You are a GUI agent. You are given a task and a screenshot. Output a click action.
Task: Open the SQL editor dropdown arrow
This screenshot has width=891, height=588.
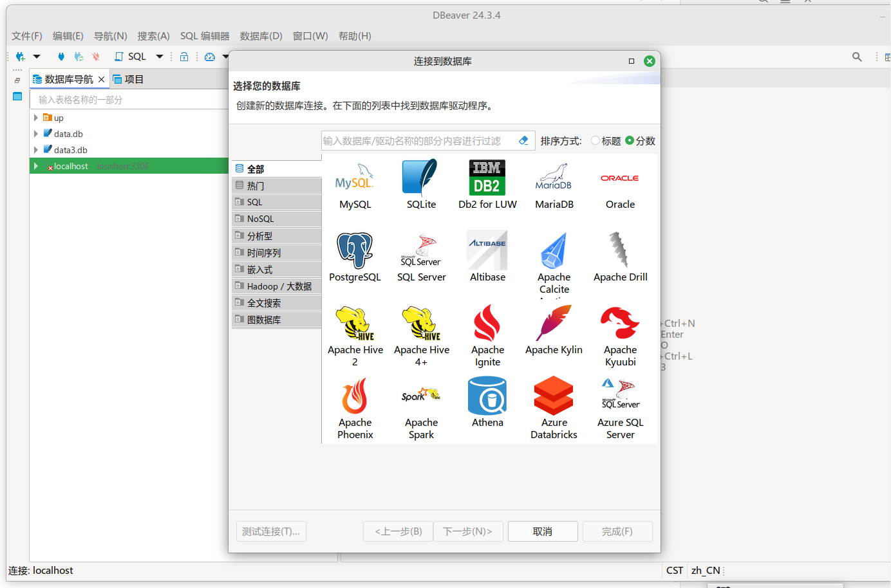coord(160,57)
